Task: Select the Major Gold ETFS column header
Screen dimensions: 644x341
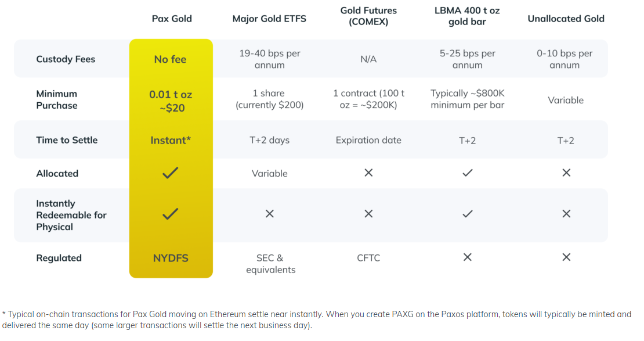Action: (269, 19)
